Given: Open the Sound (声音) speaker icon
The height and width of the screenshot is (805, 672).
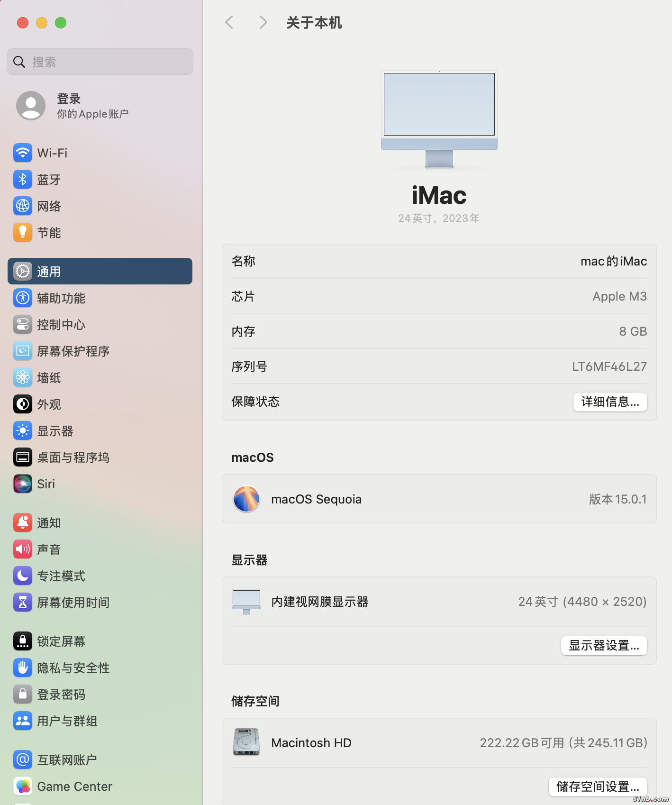Looking at the screenshot, I should (x=23, y=549).
